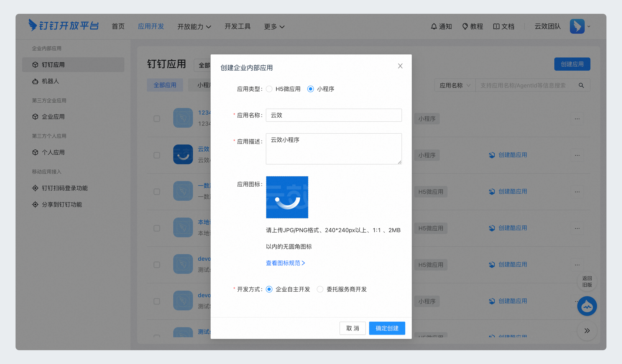The height and width of the screenshot is (364, 622).
Task: Click the uploaded 云效 app icon image
Action: [287, 197]
